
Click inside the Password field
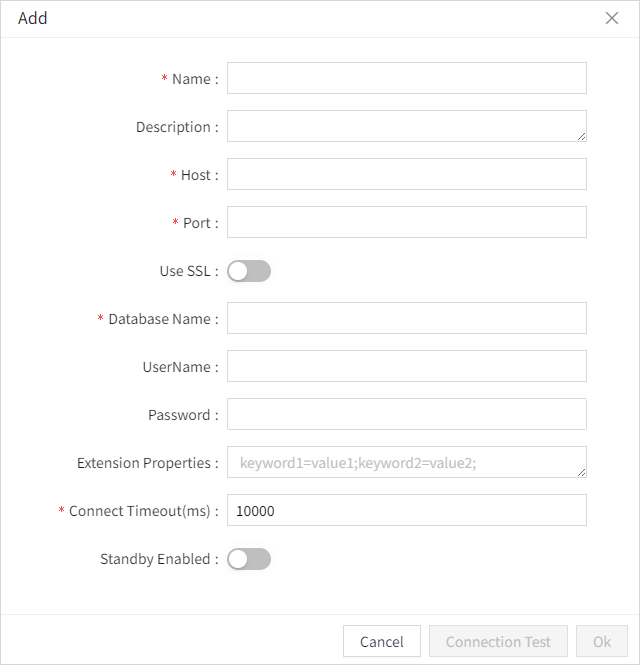click(406, 415)
